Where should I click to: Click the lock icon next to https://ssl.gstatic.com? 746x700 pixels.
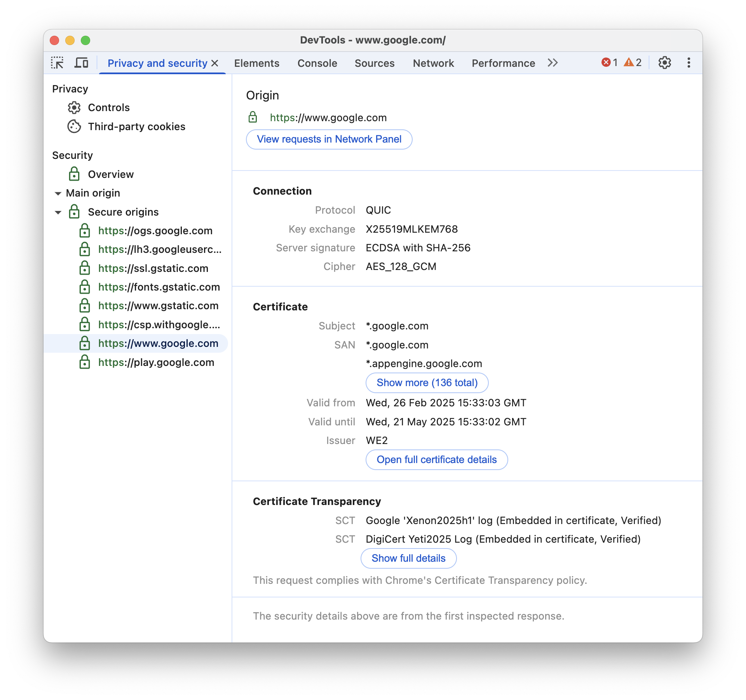pyautogui.click(x=84, y=268)
